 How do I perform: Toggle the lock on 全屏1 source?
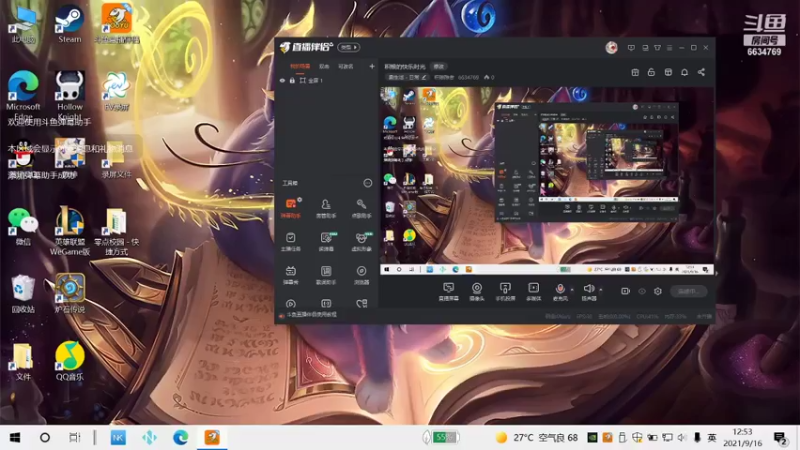292,81
